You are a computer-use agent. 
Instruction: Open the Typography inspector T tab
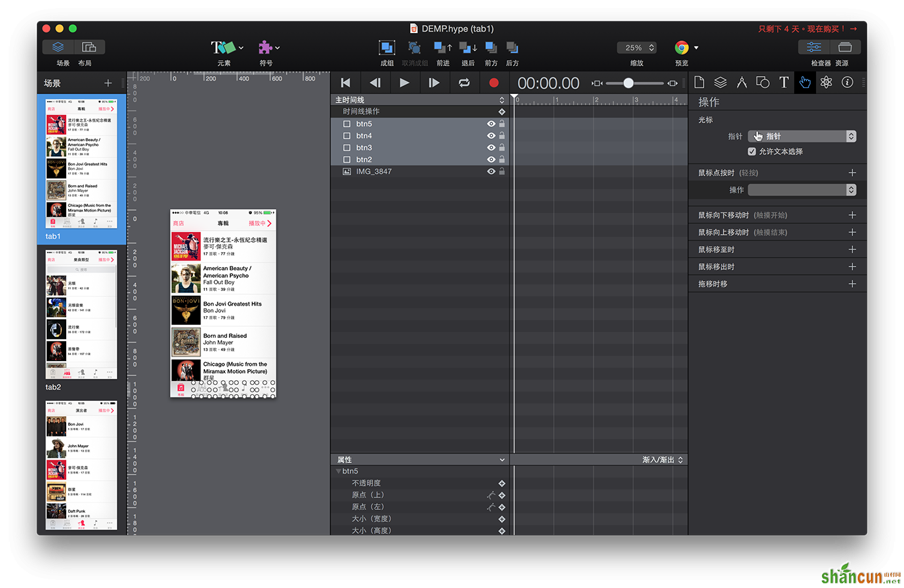click(784, 82)
